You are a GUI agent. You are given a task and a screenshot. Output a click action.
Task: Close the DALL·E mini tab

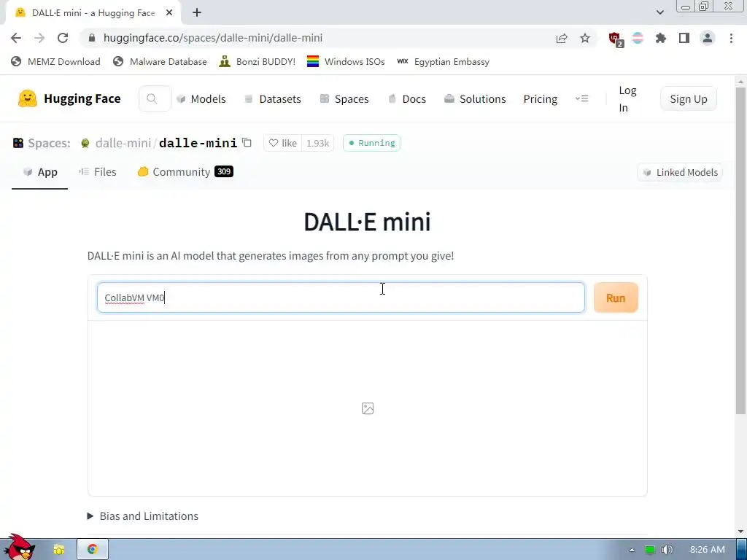(x=169, y=13)
